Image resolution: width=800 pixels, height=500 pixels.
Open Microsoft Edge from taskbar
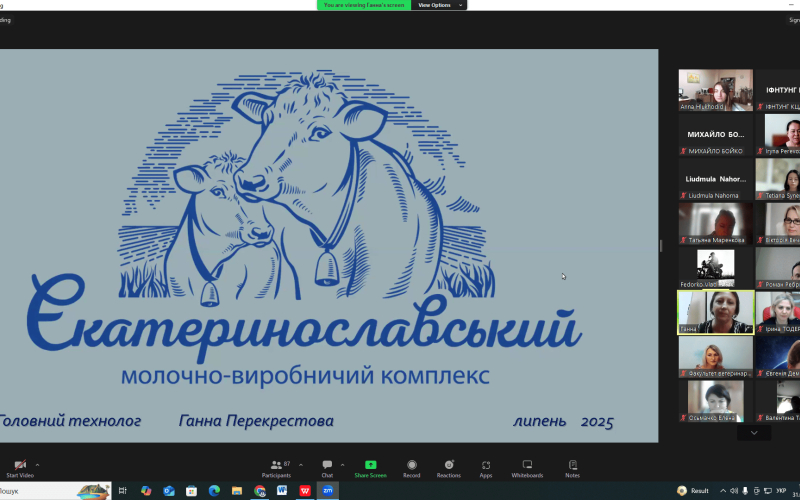[x=214, y=491]
